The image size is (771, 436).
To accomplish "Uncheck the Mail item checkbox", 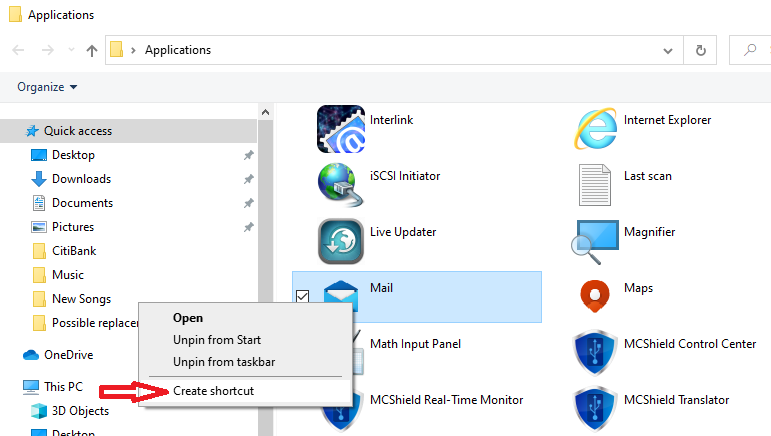I will [x=303, y=296].
